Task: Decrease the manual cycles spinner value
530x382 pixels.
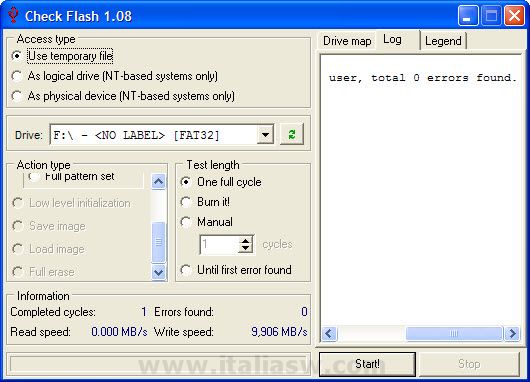Action: 245,249
